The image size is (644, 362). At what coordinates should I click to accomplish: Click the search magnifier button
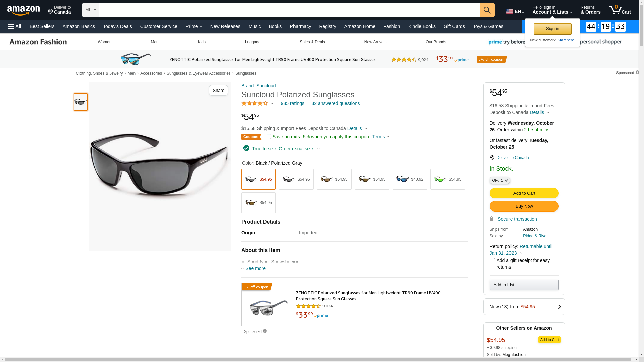point(487,10)
